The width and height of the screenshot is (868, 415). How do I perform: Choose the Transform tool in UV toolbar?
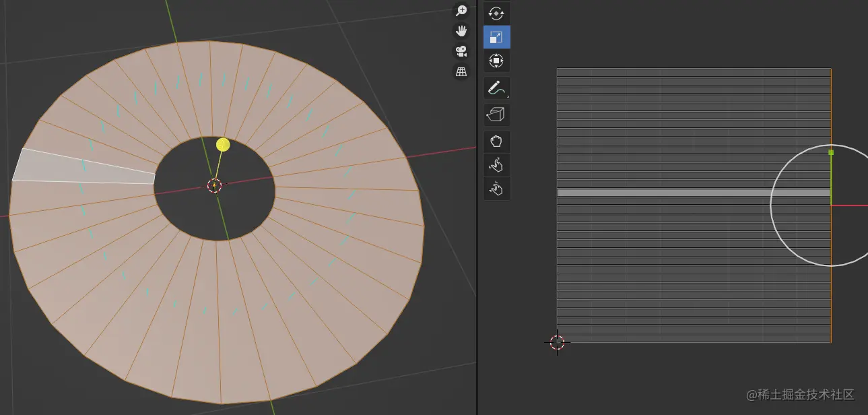point(496,61)
